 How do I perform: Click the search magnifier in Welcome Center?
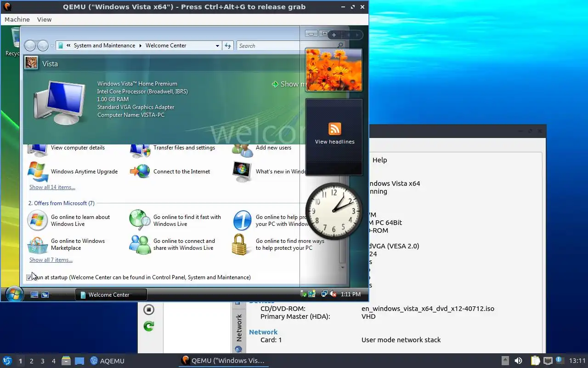point(340,46)
